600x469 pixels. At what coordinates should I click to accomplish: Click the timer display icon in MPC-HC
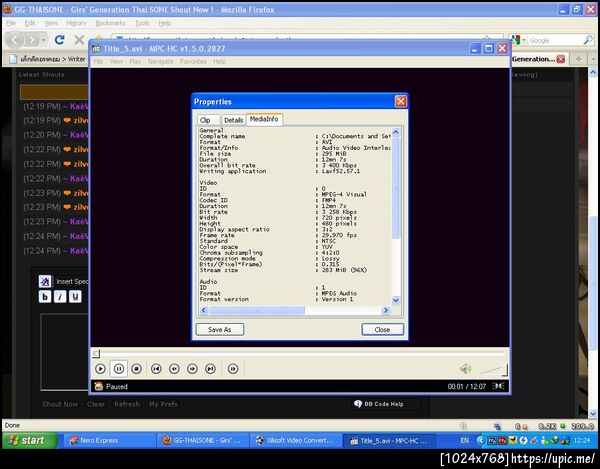tap(499, 386)
